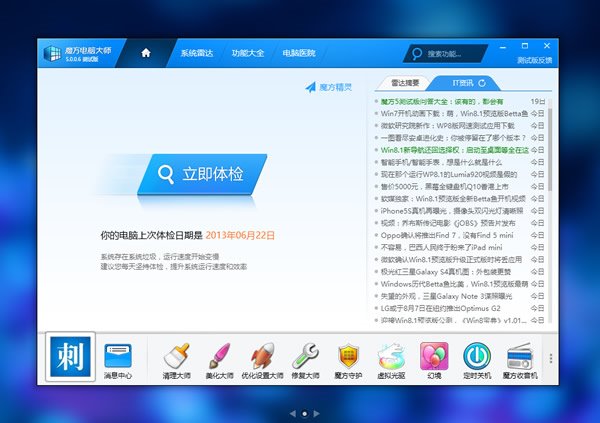Click the 魔方电脑大师 cube logo
This screenshot has height=423, width=600.
tap(52, 53)
